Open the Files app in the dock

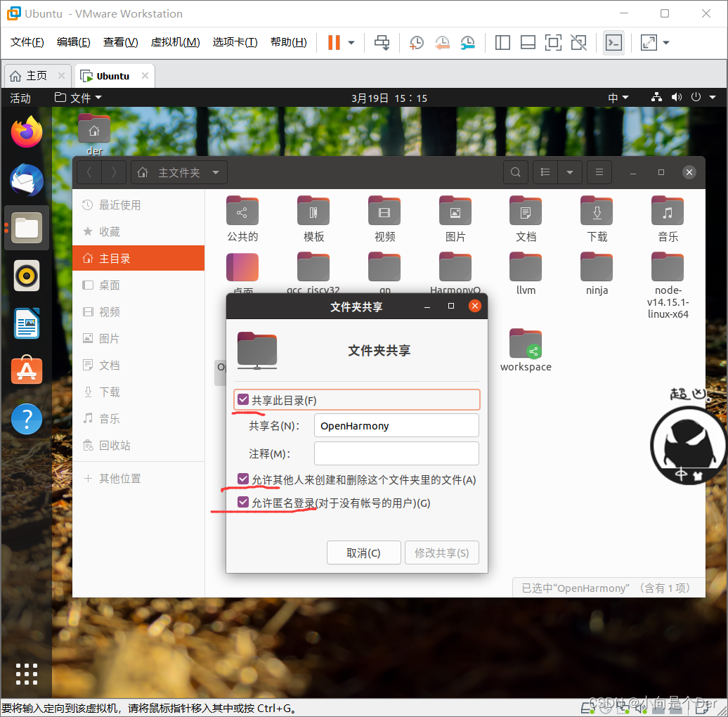(x=26, y=228)
